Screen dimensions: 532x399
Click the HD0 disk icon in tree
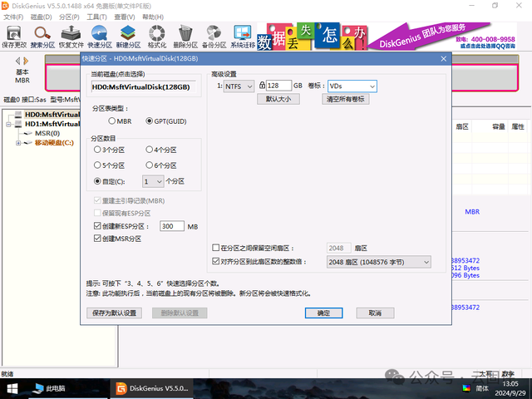point(18,115)
